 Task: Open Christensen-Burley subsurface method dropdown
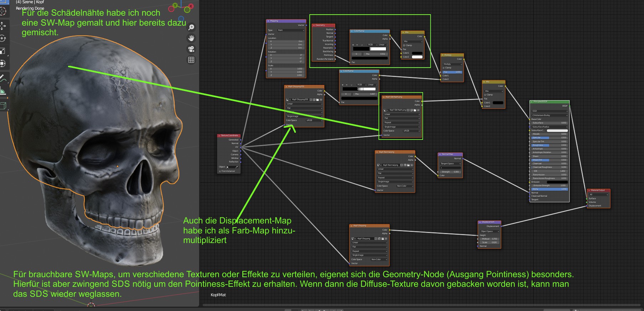tap(549, 115)
